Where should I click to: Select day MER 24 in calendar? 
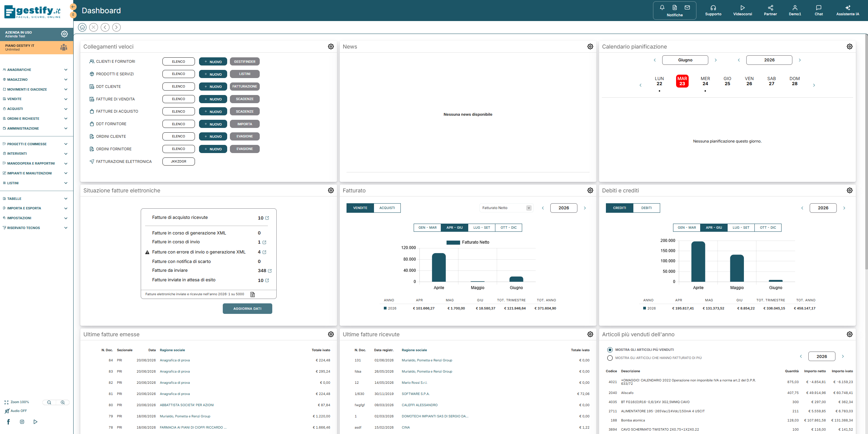[705, 81]
